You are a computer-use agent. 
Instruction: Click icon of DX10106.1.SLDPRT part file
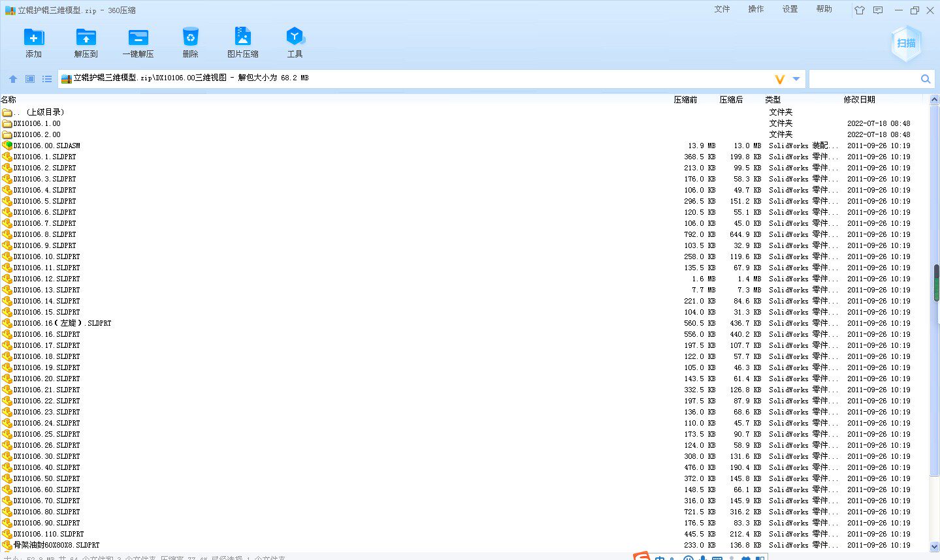(x=7, y=157)
